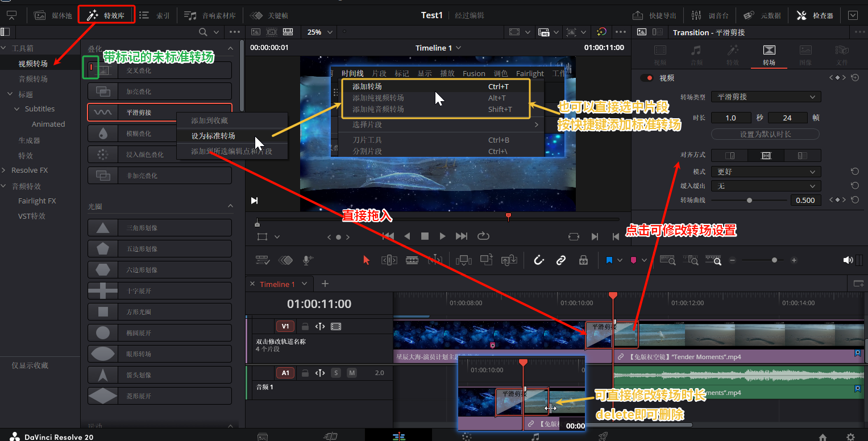Click the pink marker icon
The height and width of the screenshot is (441, 868).
633,260
